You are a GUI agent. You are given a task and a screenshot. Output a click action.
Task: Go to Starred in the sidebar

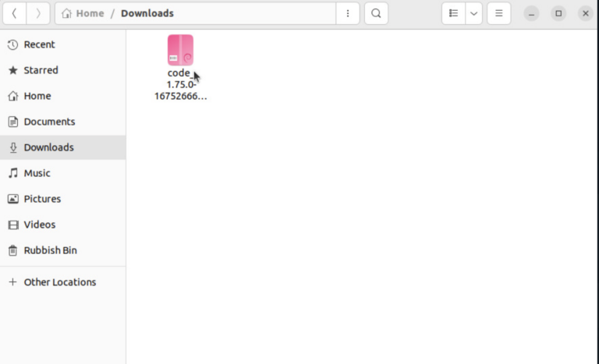tap(41, 70)
